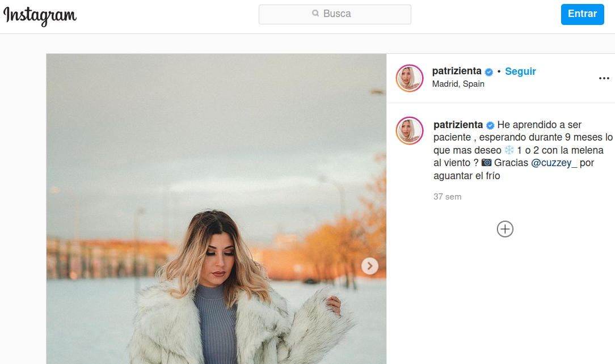Open the Madrid, Spain location link

(458, 84)
